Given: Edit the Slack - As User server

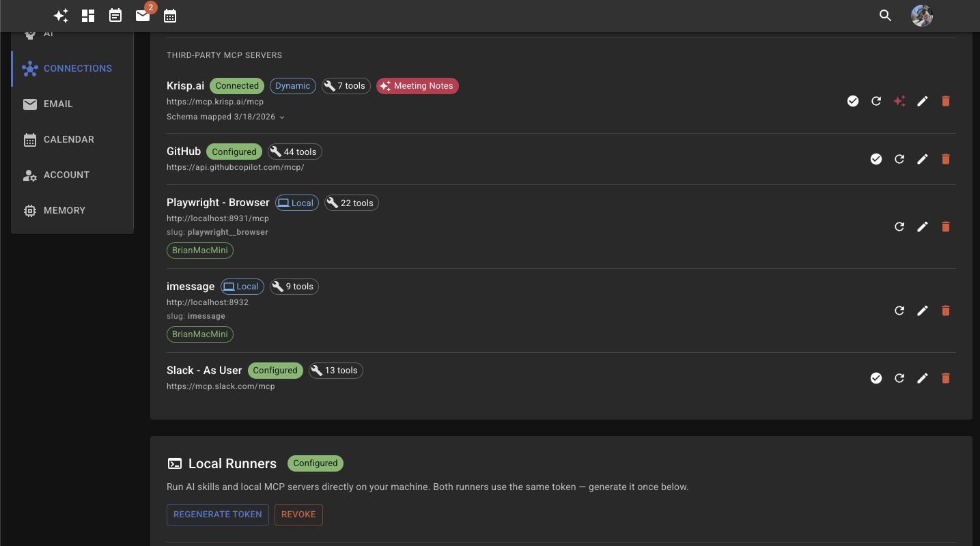Looking at the screenshot, I should [x=923, y=378].
